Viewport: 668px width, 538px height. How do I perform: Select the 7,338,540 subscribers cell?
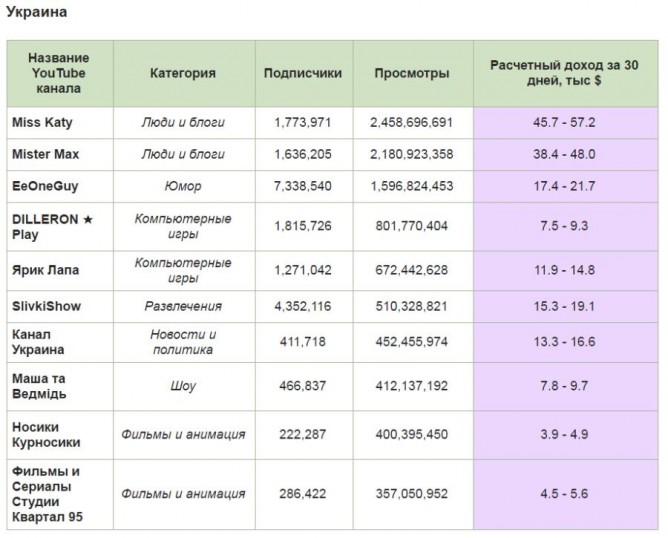pos(303,186)
